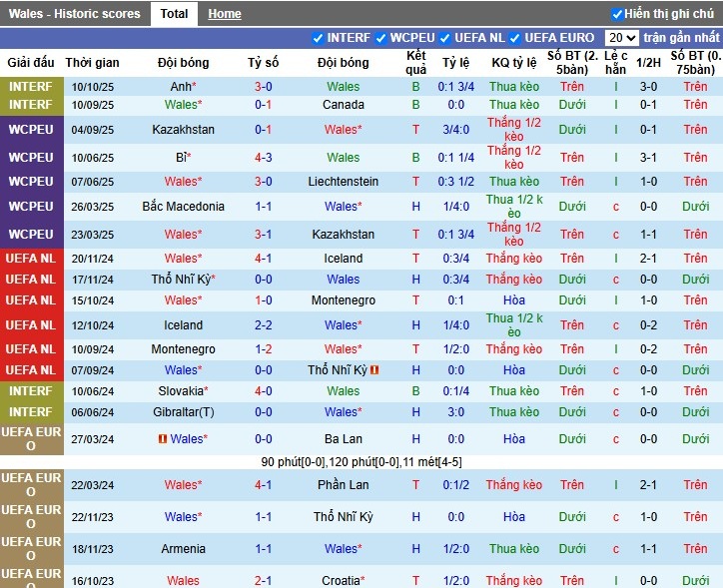Click the penalty shootout note row
This screenshot has height=588, width=723.
coord(361,462)
